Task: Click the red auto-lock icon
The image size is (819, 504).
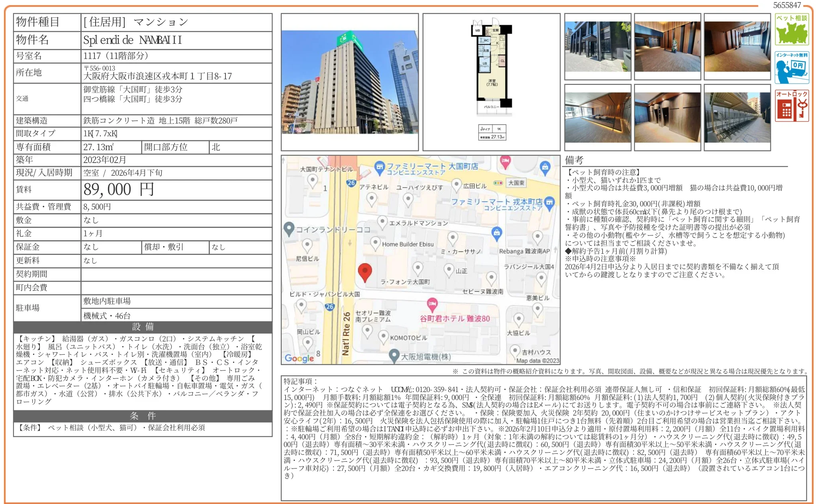Action: (x=792, y=106)
